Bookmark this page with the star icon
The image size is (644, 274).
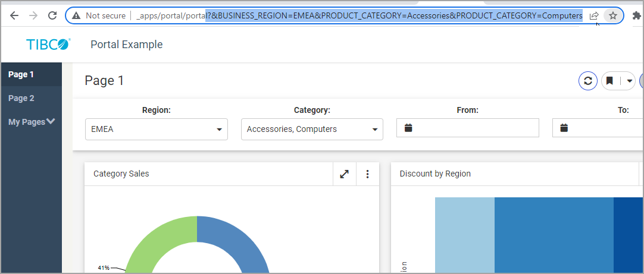612,15
